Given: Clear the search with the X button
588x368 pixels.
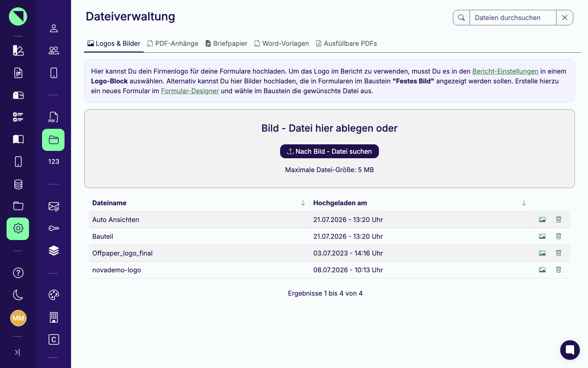Looking at the screenshot, I should pos(565,18).
